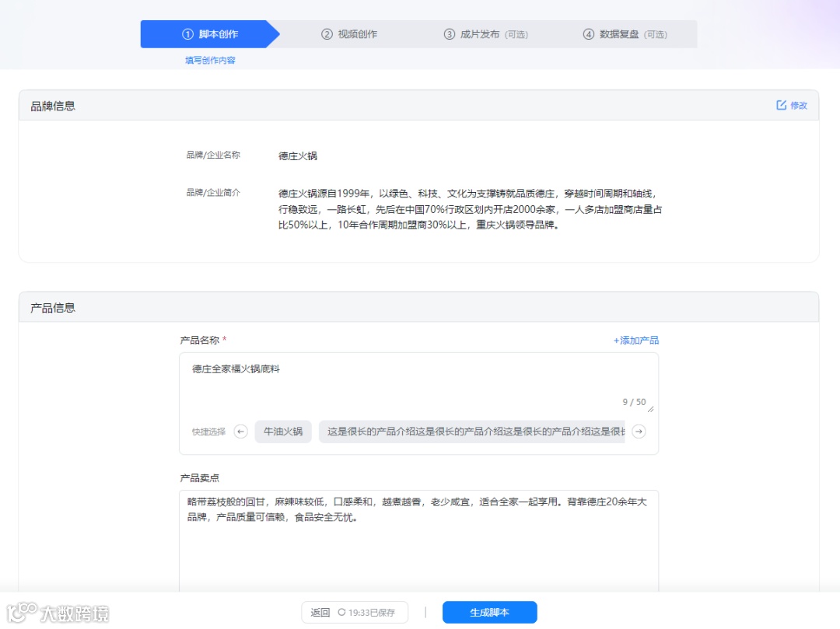840x629 pixels.
Task: Focus the 产品卖点 text area
Action: [419, 540]
